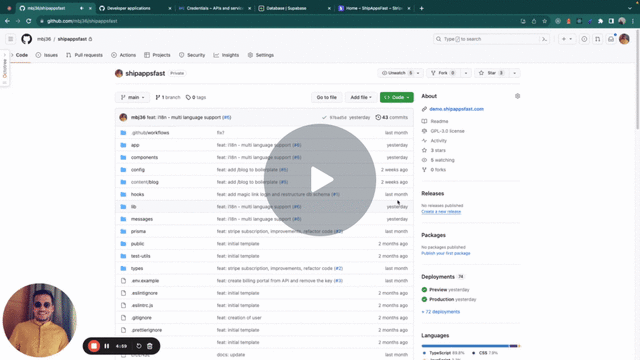Open the messages folder
Viewport: 640px width, 360px height.
pos(142,219)
